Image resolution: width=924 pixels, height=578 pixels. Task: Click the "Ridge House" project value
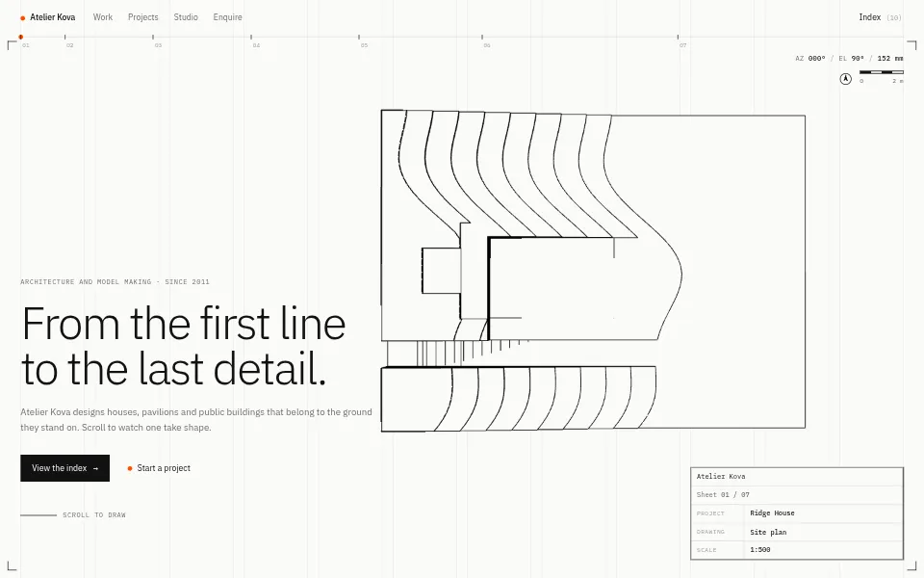tap(772, 513)
